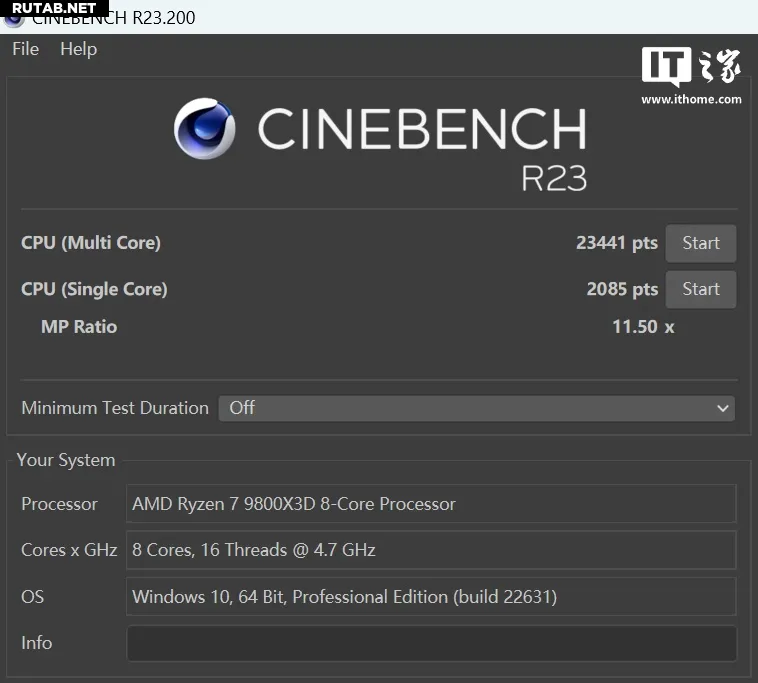Open the Help menu

pyautogui.click(x=78, y=49)
